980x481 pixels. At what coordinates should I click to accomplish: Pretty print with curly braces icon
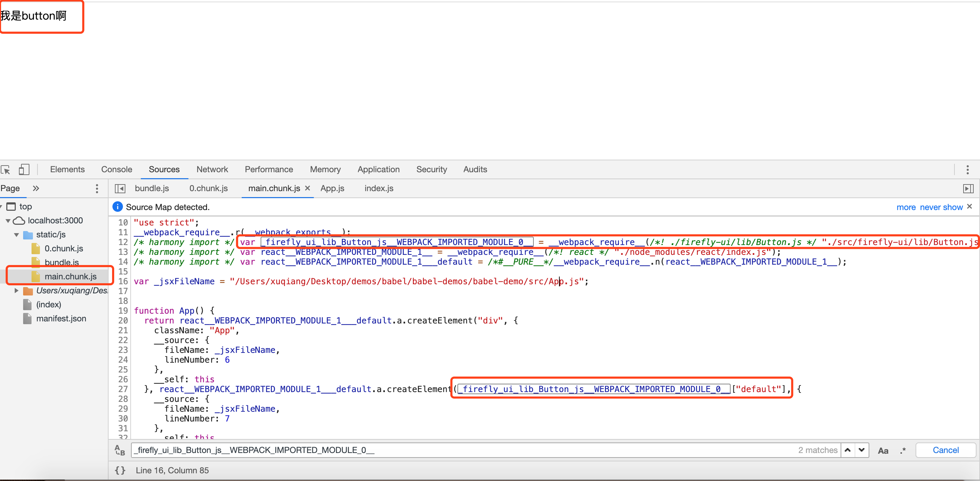tap(120, 470)
